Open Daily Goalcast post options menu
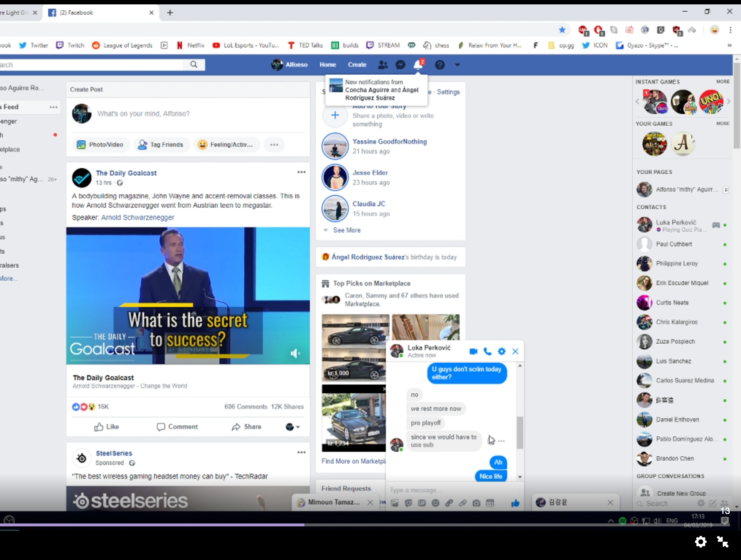This screenshot has height=560, width=741. coord(301,172)
